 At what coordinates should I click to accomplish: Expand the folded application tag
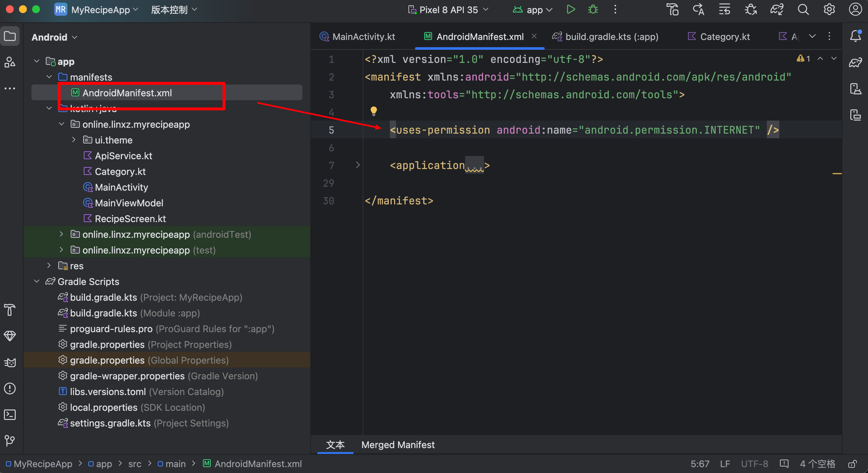click(x=358, y=165)
